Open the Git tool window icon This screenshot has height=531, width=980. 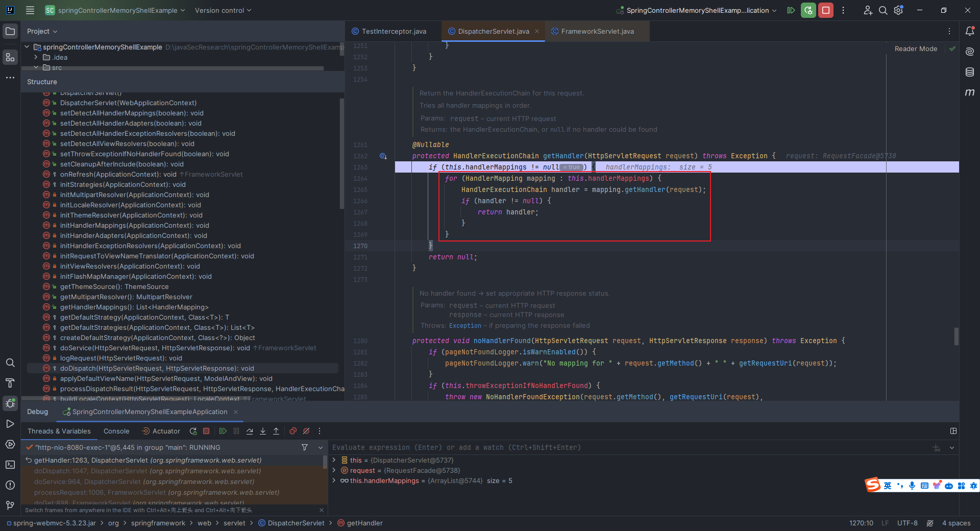(x=10, y=505)
